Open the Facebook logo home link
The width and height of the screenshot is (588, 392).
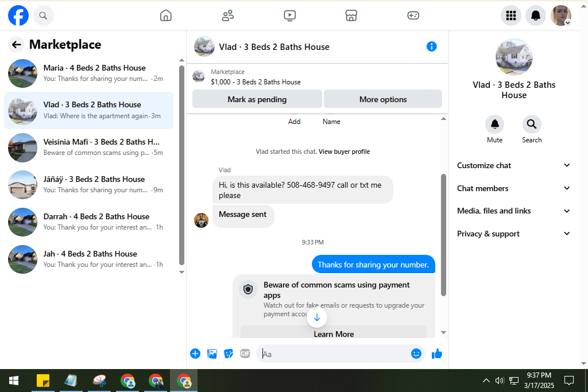click(18, 15)
